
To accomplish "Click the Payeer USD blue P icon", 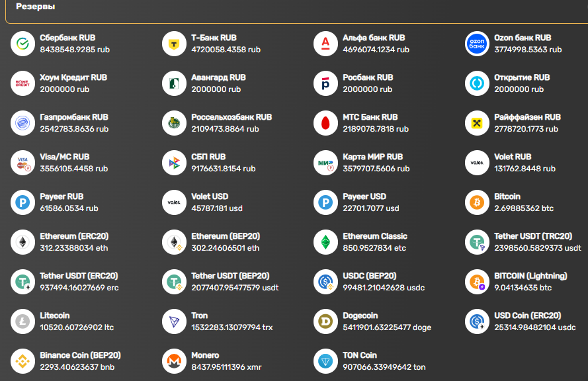I will [x=326, y=203].
